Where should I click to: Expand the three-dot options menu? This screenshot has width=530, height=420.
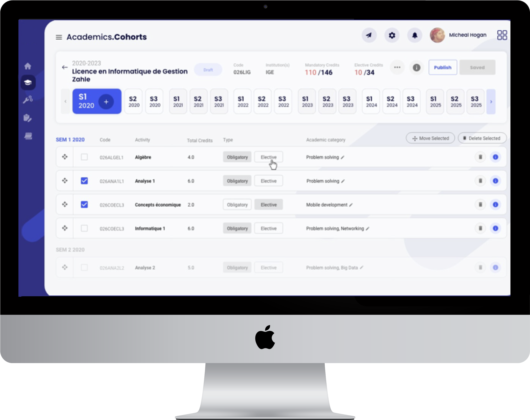click(396, 67)
